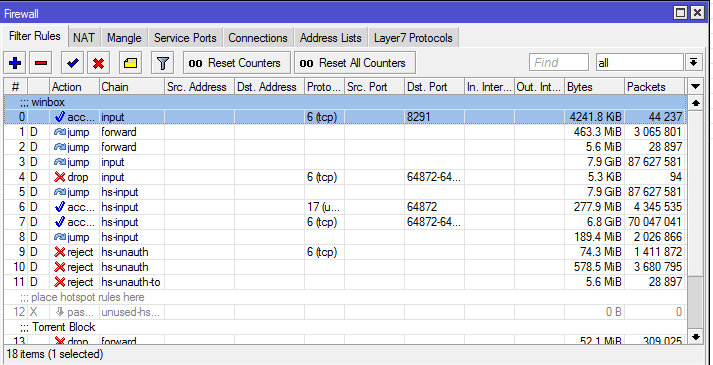Open the Mangle tab
The width and height of the screenshot is (713, 365).
click(124, 38)
